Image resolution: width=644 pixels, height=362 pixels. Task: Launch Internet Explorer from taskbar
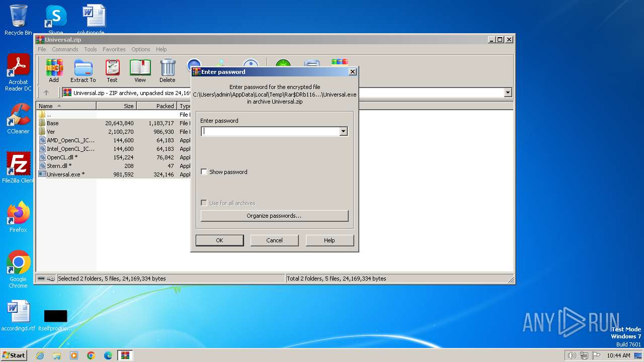coord(40,355)
